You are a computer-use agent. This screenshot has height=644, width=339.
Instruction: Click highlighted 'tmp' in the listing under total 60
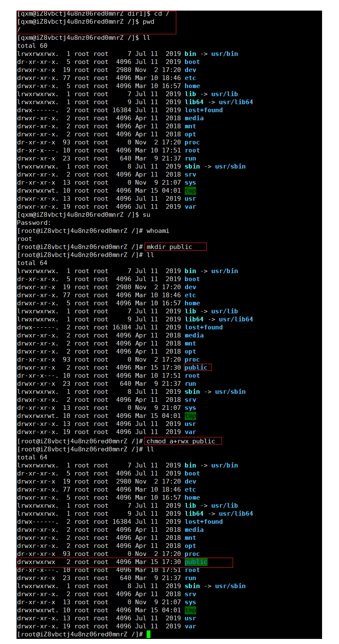[x=190, y=191]
